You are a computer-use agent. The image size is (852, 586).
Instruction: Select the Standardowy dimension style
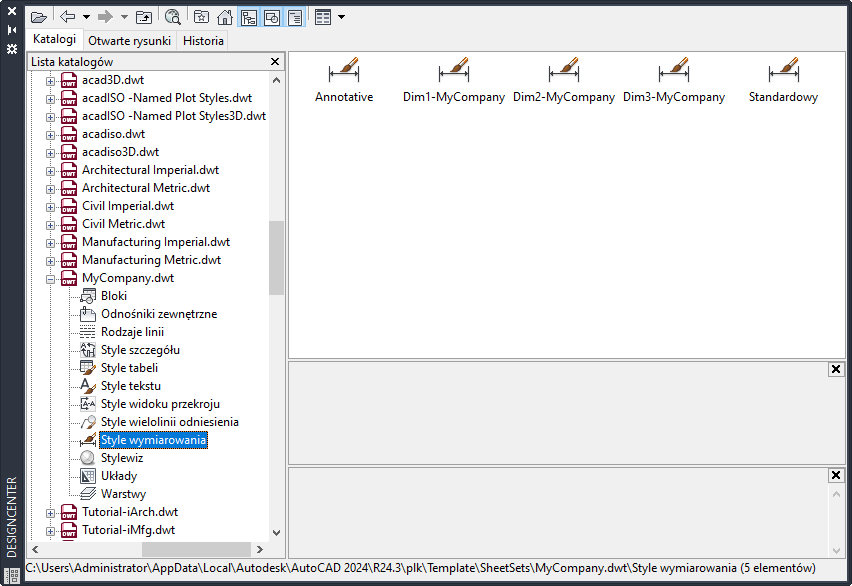pyautogui.click(x=783, y=80)
